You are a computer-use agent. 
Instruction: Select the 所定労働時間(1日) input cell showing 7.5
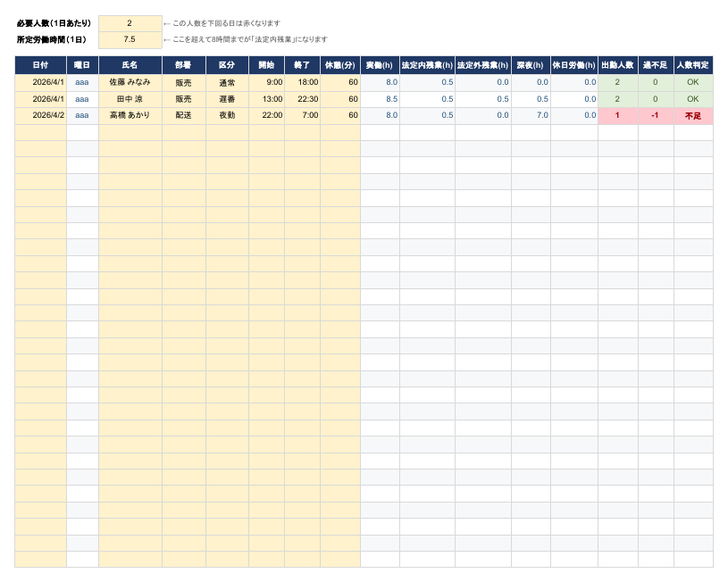(130, 39)
